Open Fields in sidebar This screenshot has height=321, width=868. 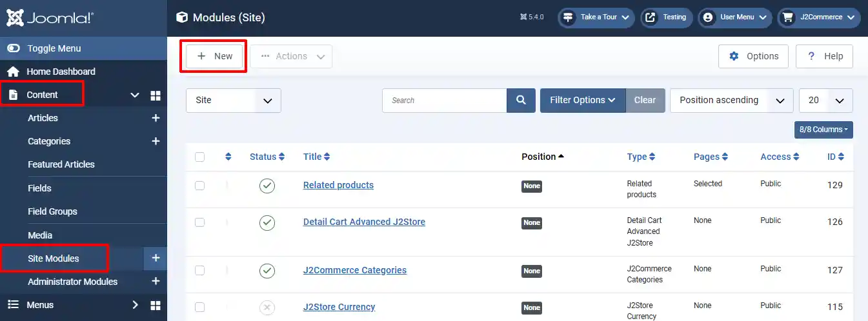click(x=39, y=188)
